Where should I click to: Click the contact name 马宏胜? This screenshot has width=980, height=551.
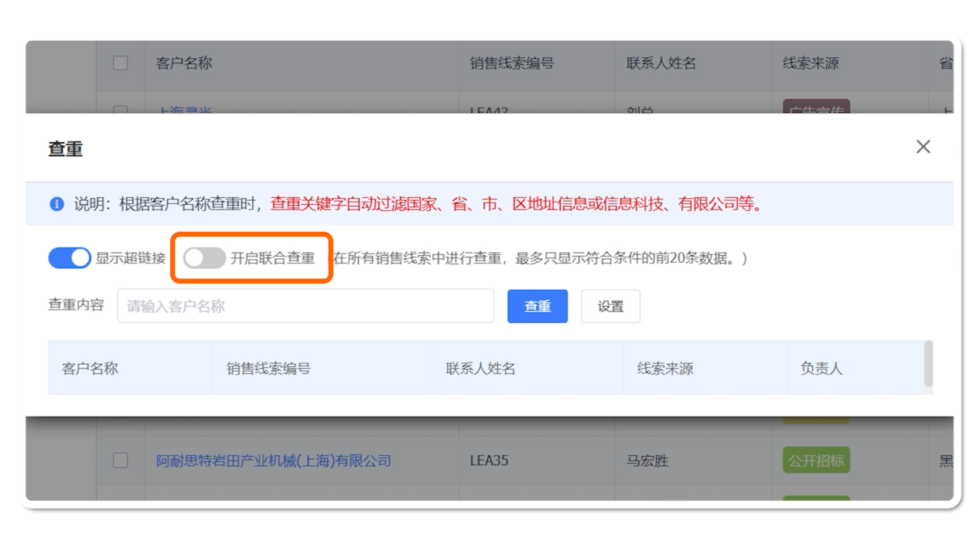point(649,461)
